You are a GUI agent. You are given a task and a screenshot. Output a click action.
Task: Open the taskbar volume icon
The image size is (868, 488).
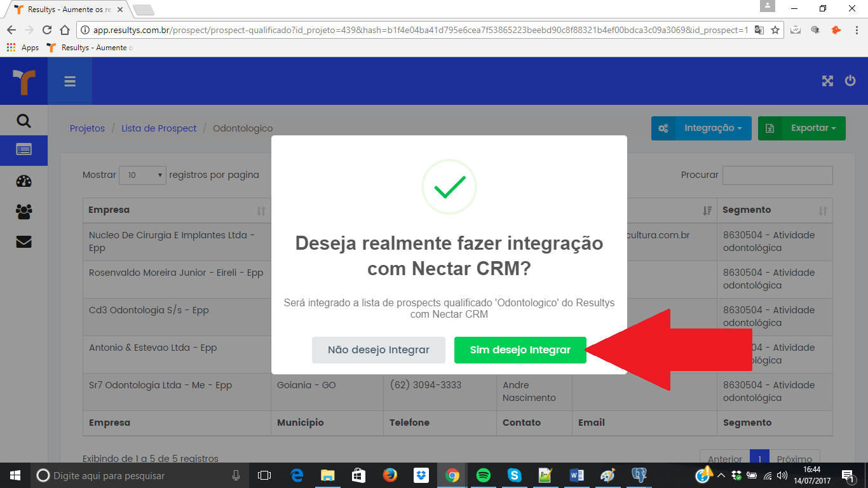pyautogui.click(x=782, y=475)
